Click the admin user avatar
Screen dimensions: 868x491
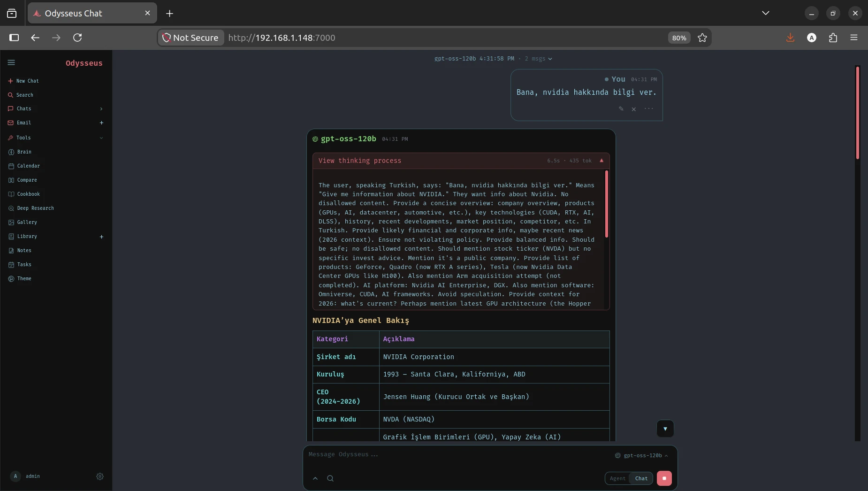coord(15,476)
